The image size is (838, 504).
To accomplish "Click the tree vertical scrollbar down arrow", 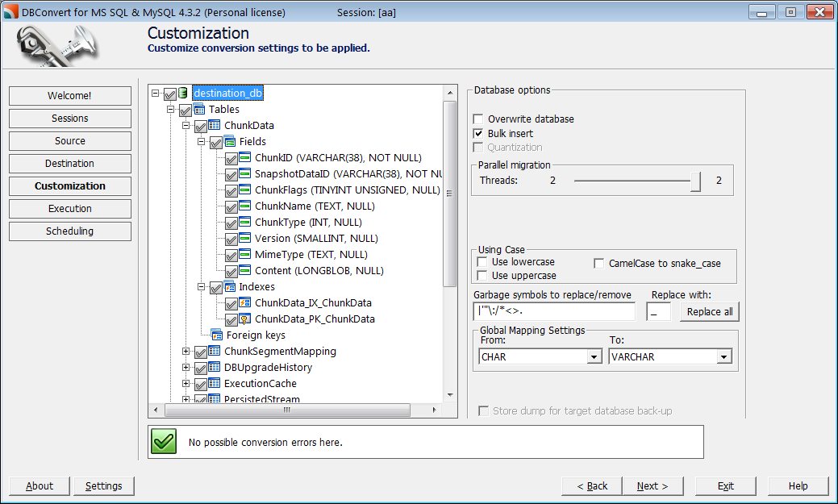I will 450,395.
